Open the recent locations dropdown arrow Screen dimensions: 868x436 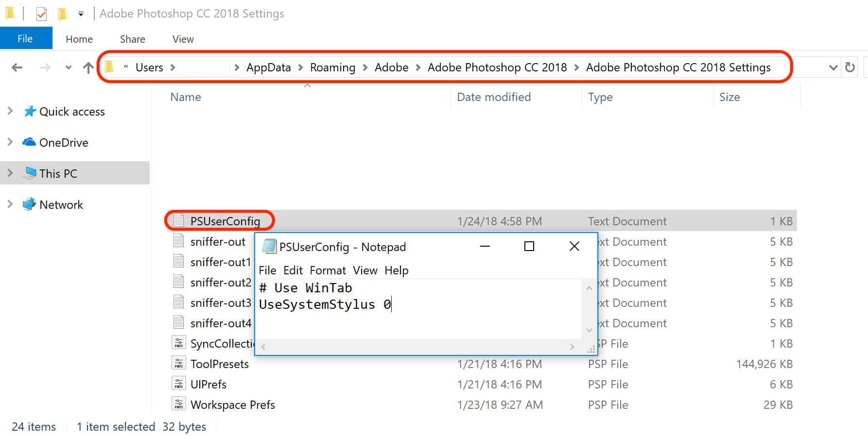[x=69, y=67]
